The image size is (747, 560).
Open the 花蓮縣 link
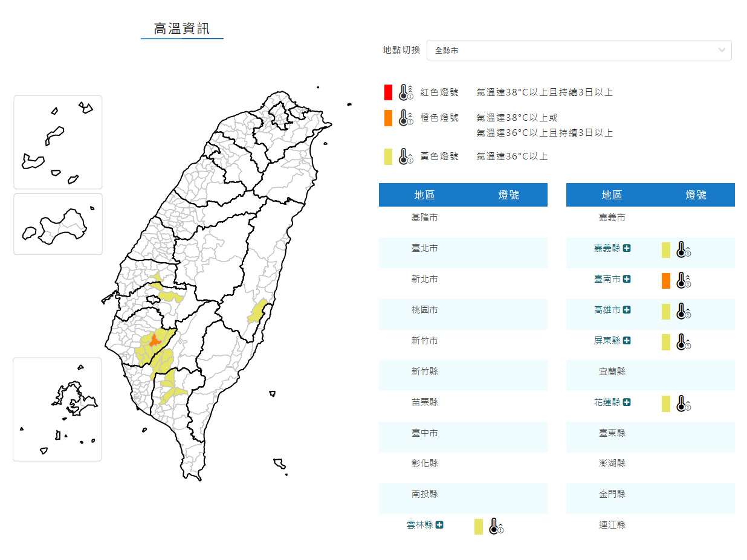point(607,402)
